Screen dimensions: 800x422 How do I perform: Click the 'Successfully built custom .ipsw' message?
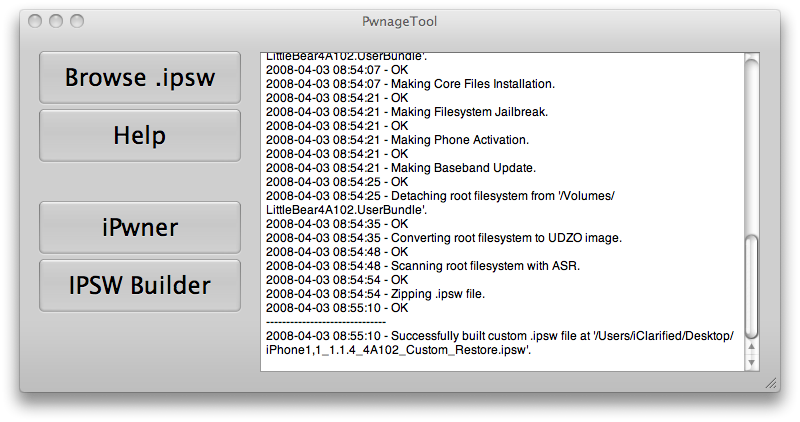pyautogui.click(x=500, y=337)
